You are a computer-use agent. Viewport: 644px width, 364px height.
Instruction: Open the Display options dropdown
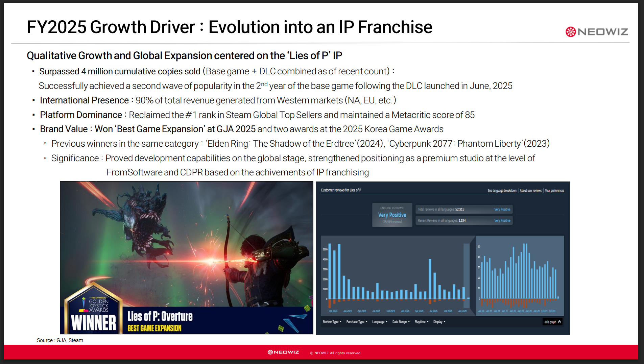(x=439, y=322)
